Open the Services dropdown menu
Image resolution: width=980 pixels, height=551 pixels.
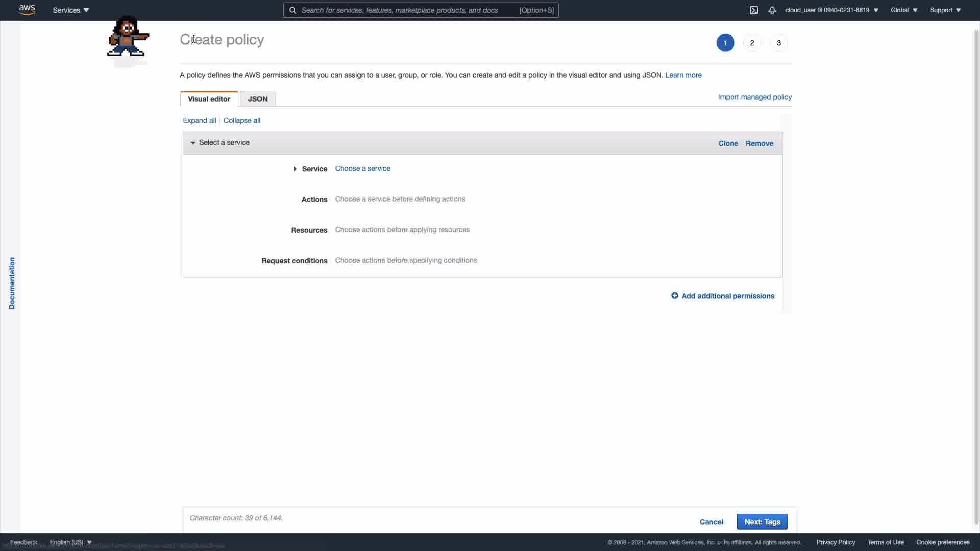pyautogui.click(x=71, y=10)
